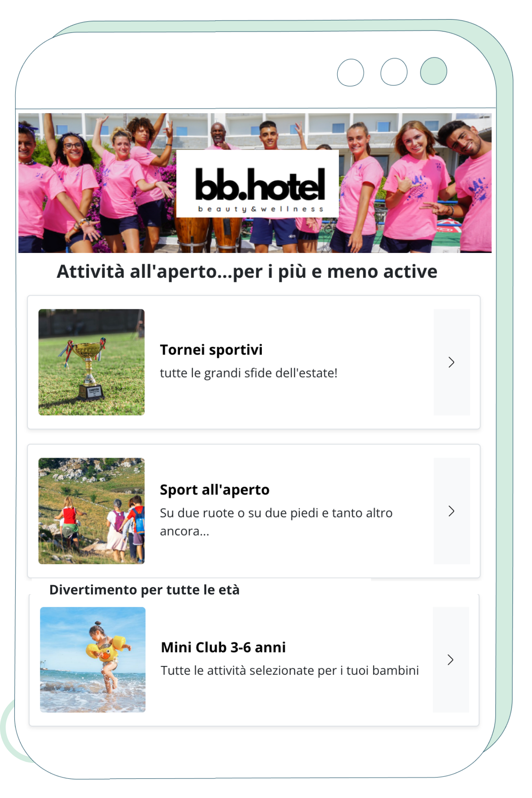Click the green filled circle in header

tap(433, 71)
